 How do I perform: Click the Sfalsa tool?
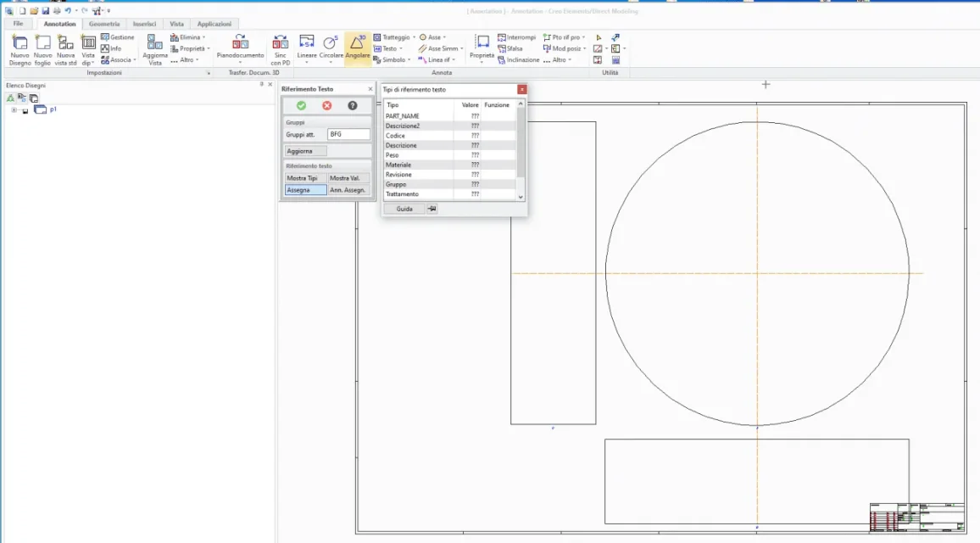click(x=510, y=49)
